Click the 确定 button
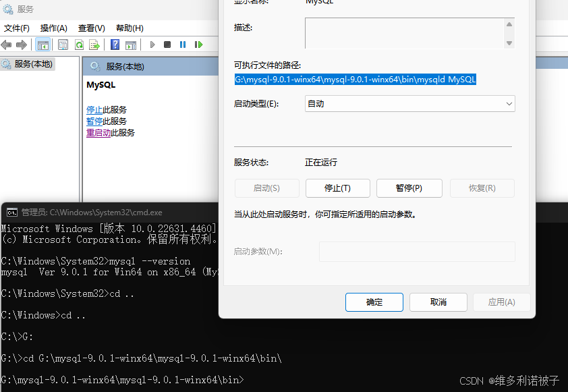 [374, 302]
